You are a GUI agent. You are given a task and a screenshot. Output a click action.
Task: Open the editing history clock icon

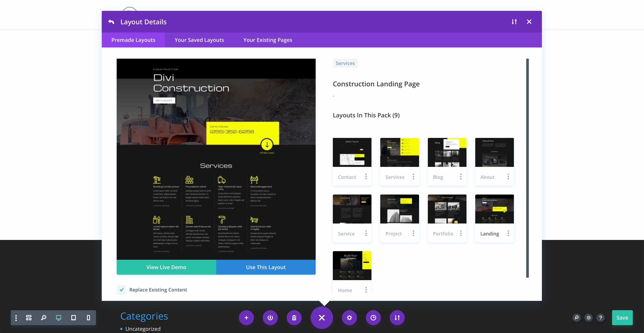373,317
